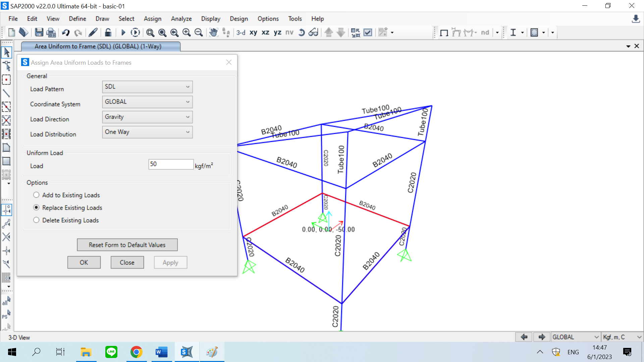Viewport: 644px width, 362px height.
Task: Choose the Replace Existing Loads radio button
Action: point(36,207)
